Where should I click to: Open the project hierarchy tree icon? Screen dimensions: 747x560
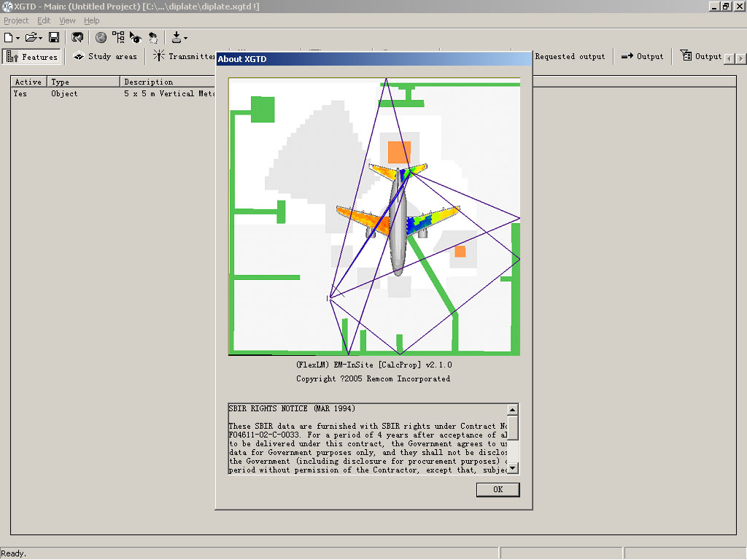(118, 38)
